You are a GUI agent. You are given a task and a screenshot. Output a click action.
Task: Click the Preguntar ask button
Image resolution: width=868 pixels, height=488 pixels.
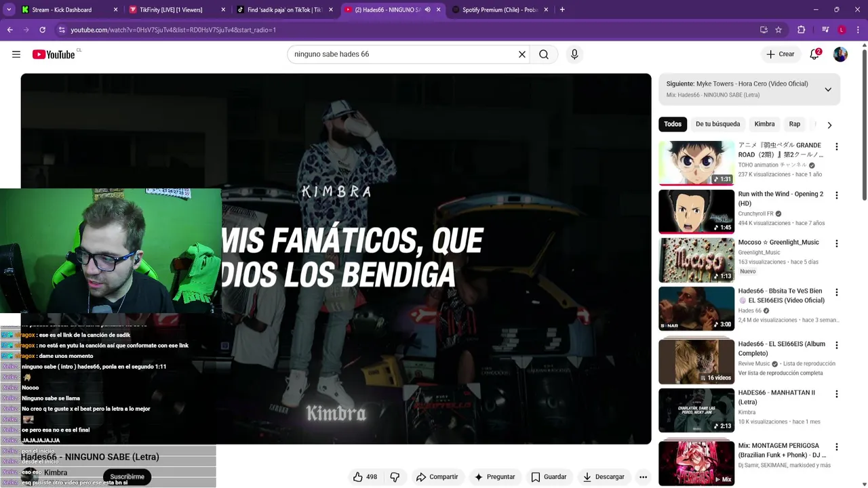(494, 477)
